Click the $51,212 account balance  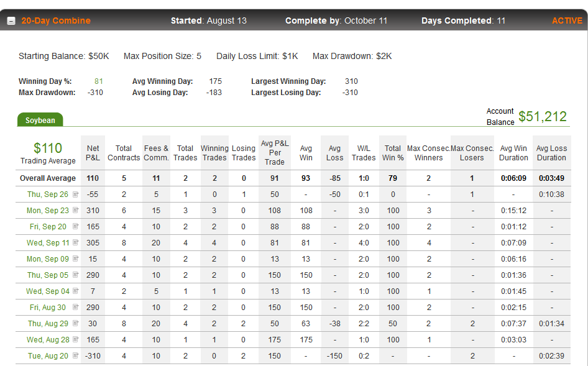pos(543,117)
